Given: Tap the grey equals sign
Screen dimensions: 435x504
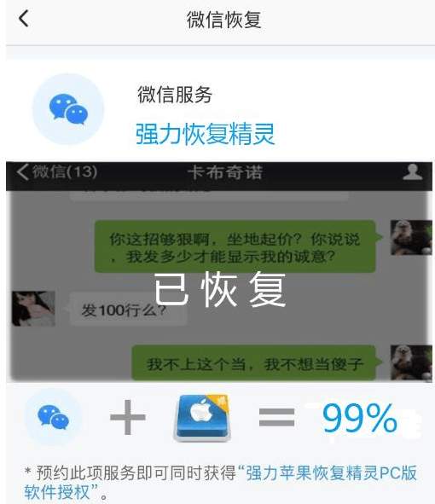Looking at the screenshot, I should [x=277, y=417].
